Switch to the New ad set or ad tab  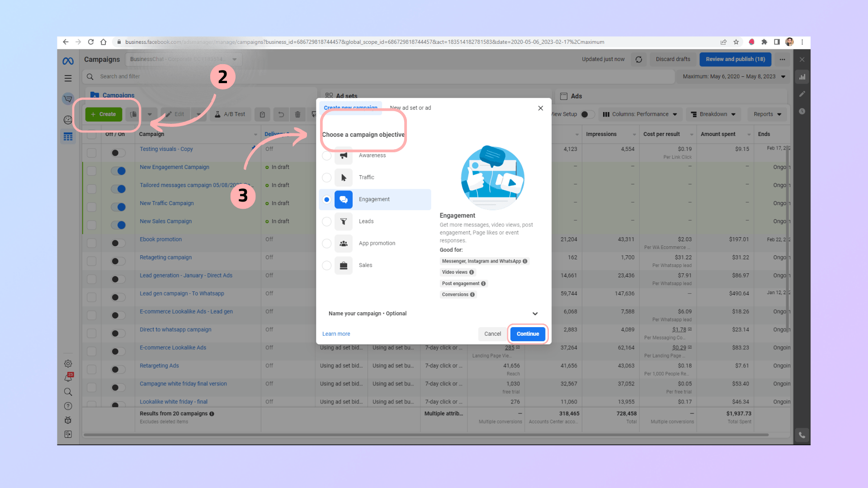coord(411,107)
